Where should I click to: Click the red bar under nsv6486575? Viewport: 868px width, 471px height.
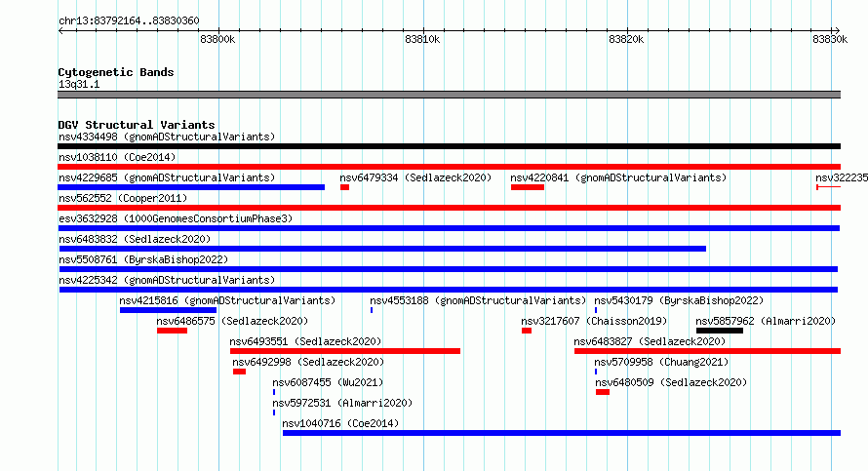click(x=173, y=331)
